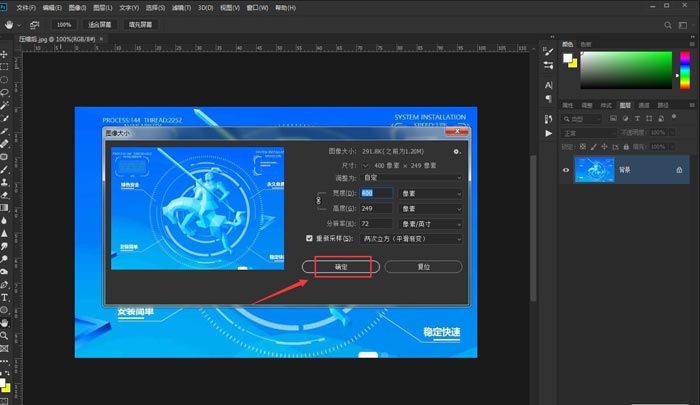Image resolution: width=700 pixels, height=405 pixels.
Task: Click the OK (确定) button
Action: click(x=341, y=267)
